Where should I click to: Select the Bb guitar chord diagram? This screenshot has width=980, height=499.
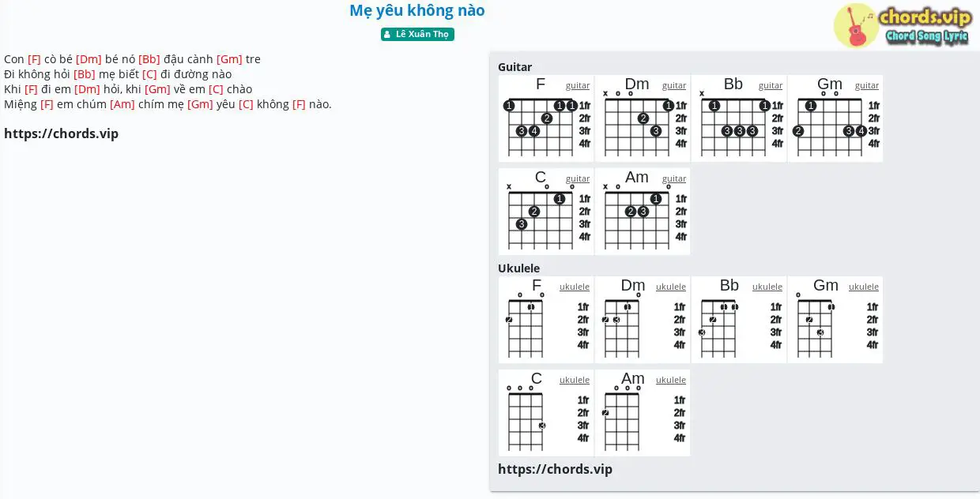739,118
